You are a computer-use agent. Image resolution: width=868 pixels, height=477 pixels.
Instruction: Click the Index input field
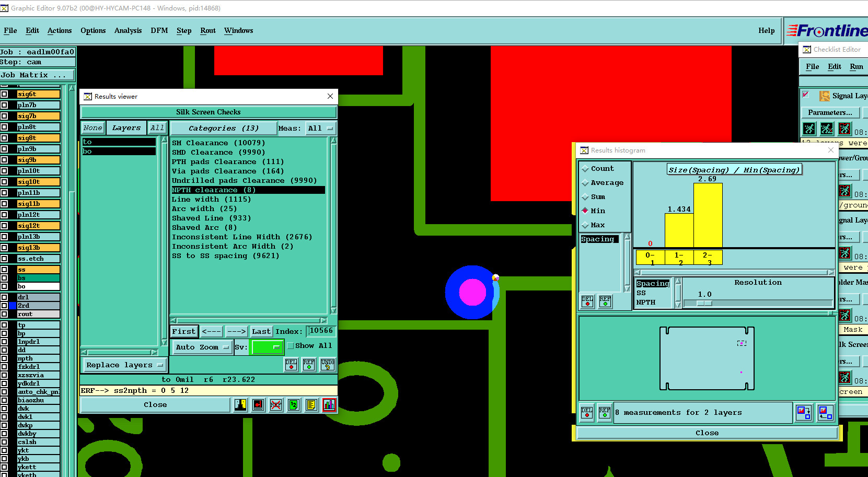(321, 331)
